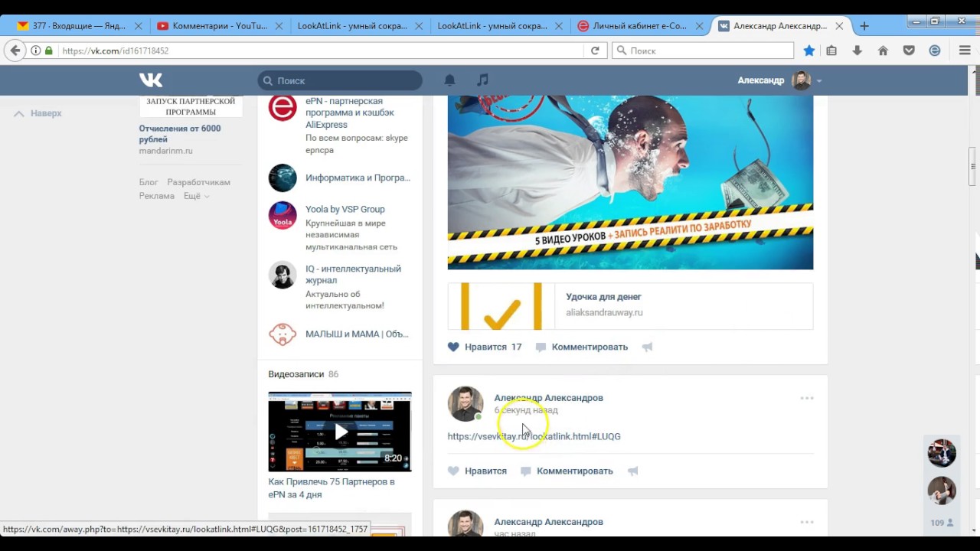
Task: Click the '6 секунд назад' post timestamp
Action: pyautogui.click(x=526, y=410)
